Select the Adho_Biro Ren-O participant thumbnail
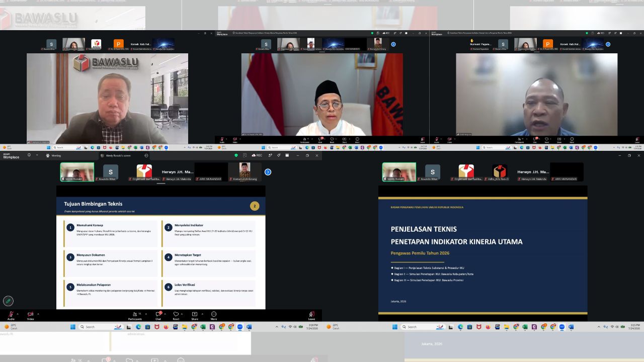 500,172
